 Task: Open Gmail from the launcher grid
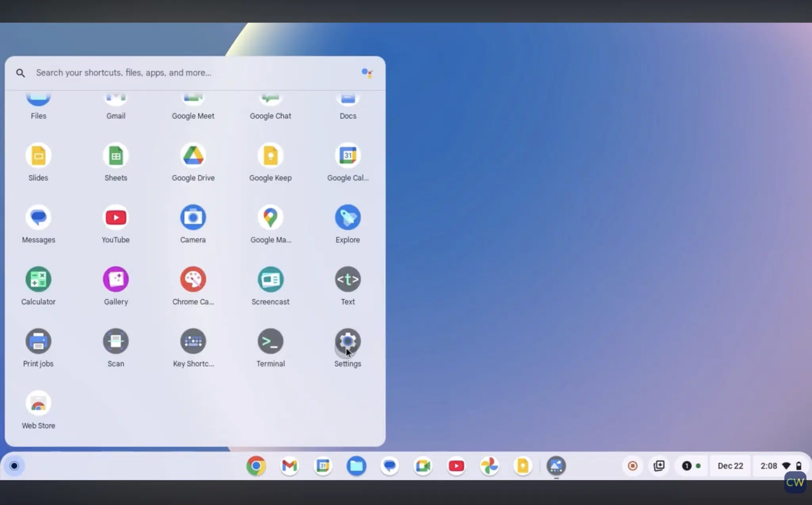[x=116, y=105]
